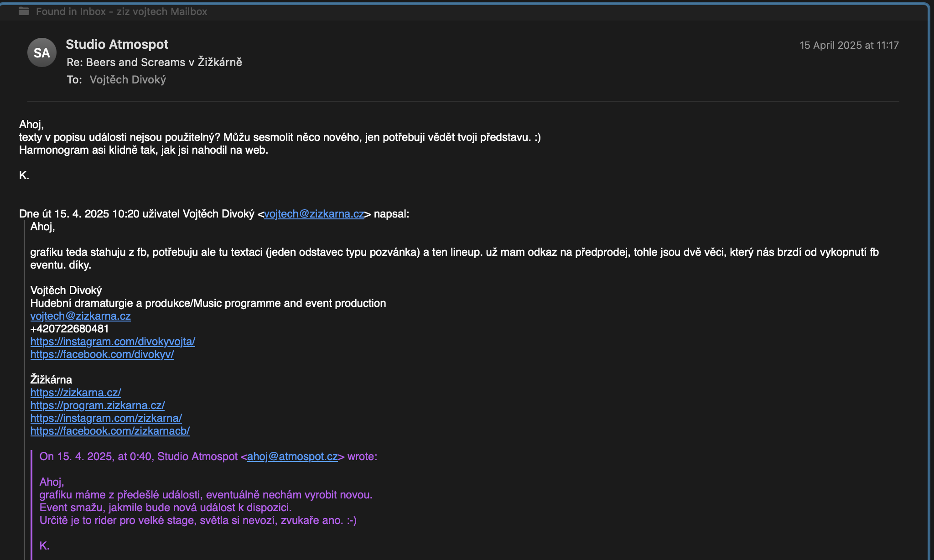Open https://zizkarna.cz/ link
Viewport: 934px width, 560px height.
tap(76, 393)
